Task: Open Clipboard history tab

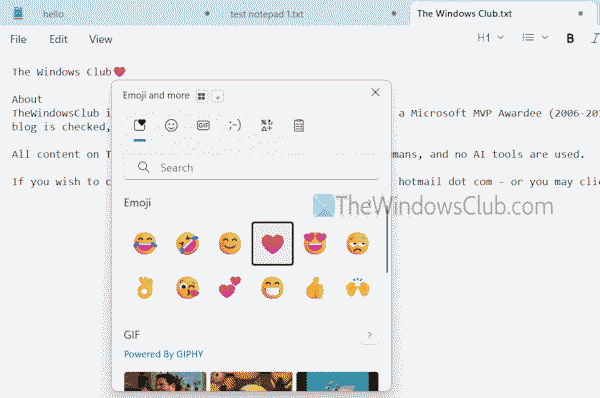Action: coord(299,126)
